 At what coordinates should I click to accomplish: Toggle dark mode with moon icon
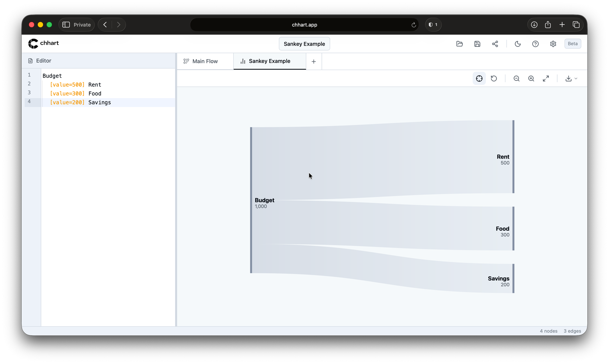[x=518, y=44]
